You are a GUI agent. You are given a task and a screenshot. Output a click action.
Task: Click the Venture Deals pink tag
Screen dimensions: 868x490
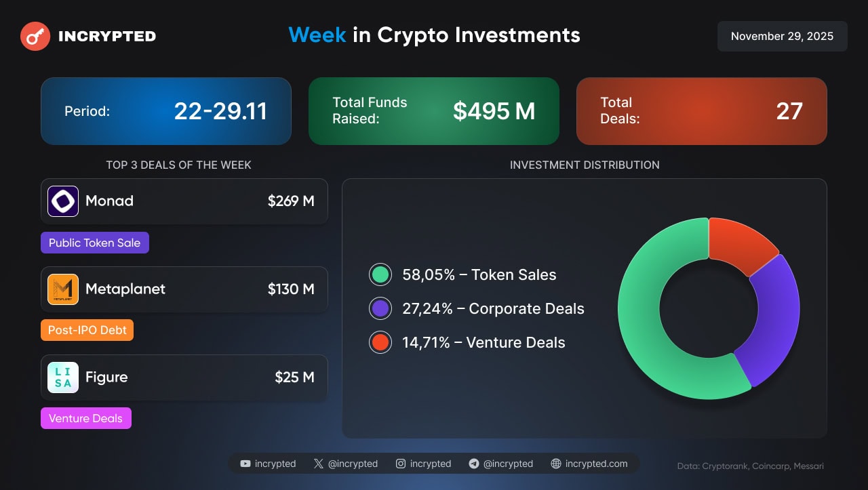(x=86, y=418)
